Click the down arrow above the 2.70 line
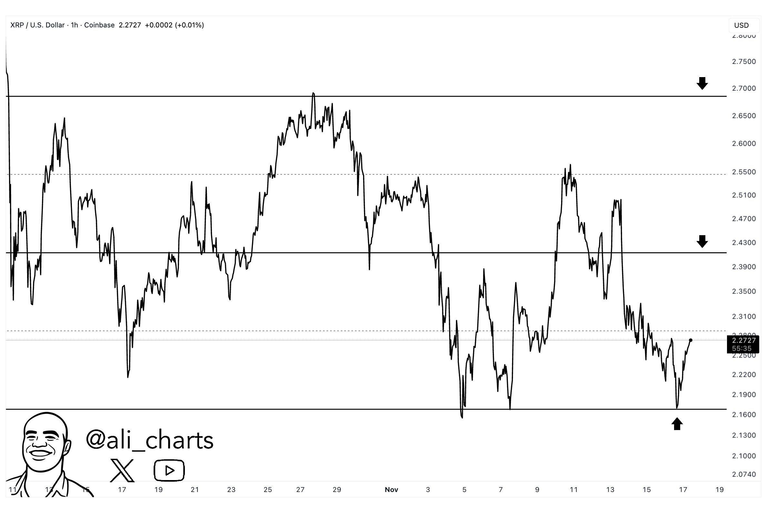767x532 pixels. tap(702, 83)
